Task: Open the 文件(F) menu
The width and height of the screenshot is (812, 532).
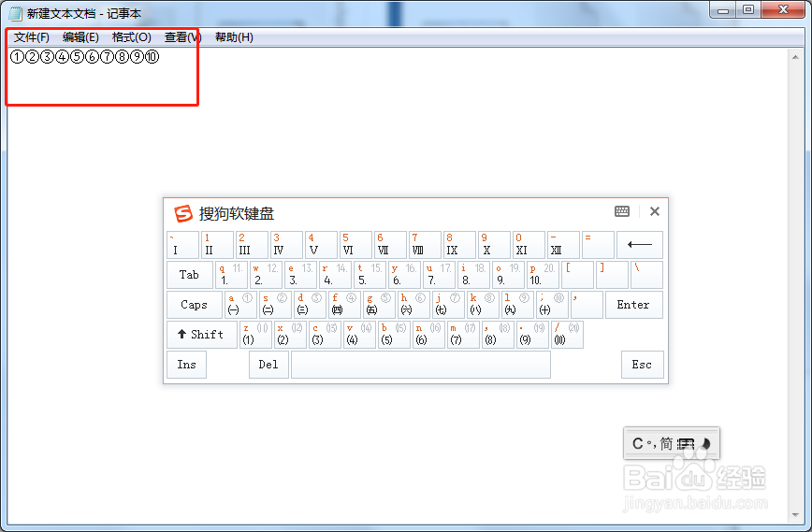Action: pos(32,37)
